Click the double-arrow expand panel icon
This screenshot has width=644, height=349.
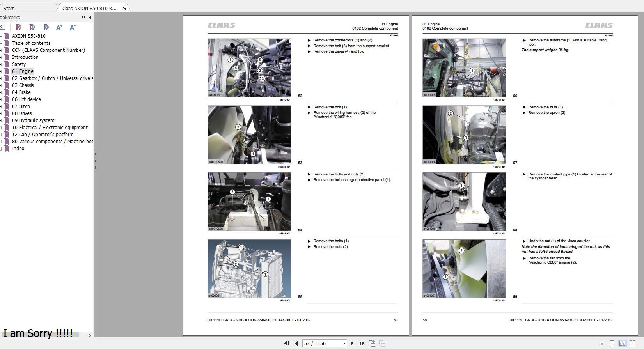[83, 17]
